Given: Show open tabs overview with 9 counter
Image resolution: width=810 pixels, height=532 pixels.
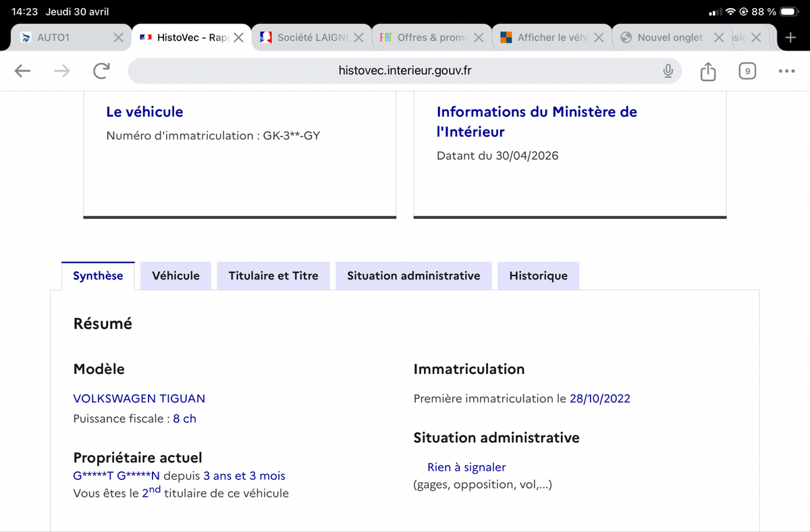Looking at the screenshot, I should click(747, 71).
